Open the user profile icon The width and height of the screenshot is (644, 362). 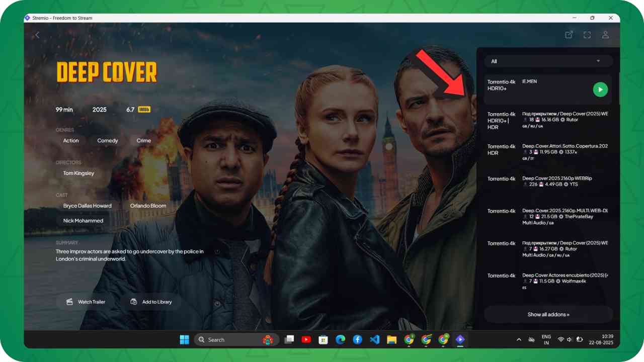(605, 35)
